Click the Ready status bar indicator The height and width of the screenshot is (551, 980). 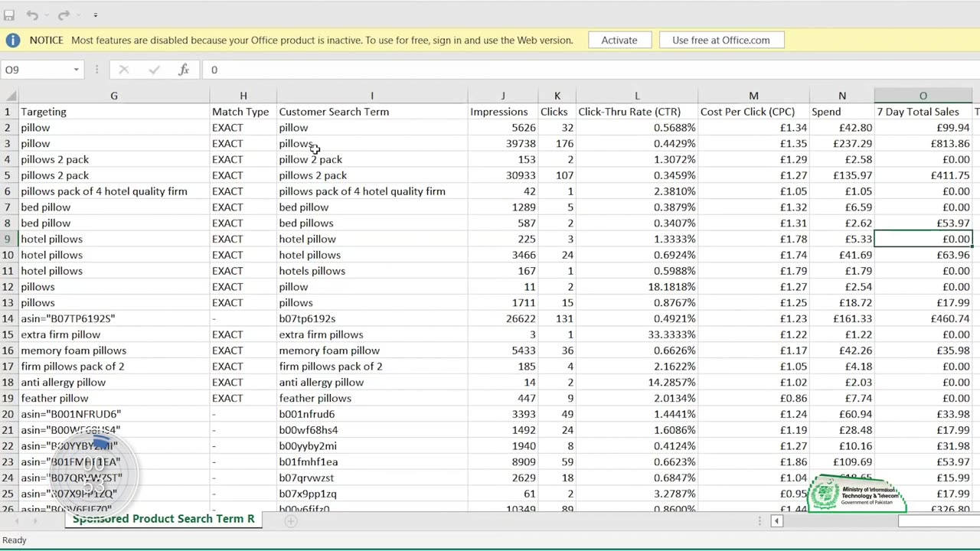(x=15, y=540)
